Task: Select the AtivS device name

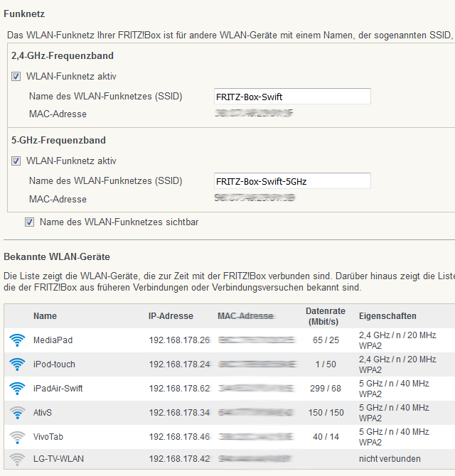Action: coord(43,413)
